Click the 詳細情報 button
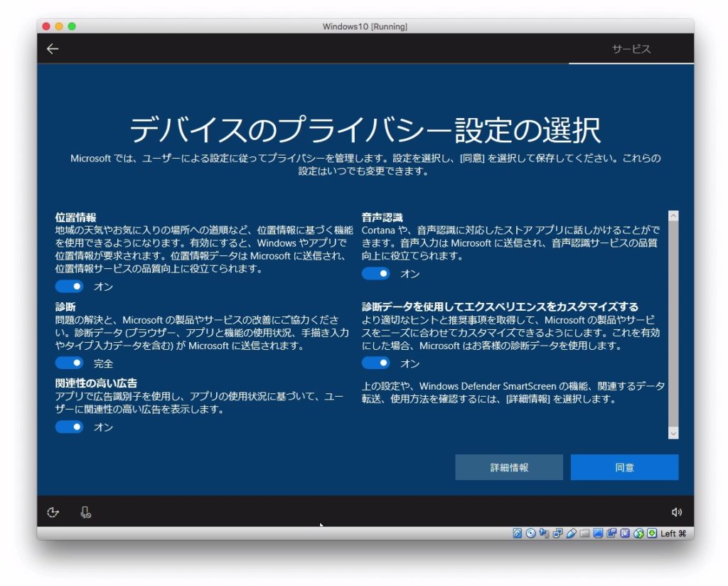This screenshot has width=728, height=586. [x=509, y=467]
